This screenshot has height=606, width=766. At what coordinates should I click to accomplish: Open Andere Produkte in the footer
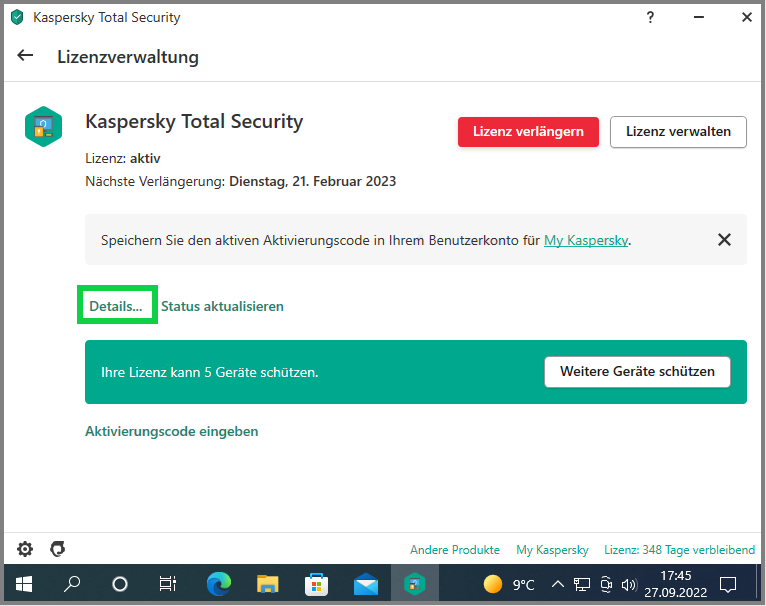pos(455,550)
